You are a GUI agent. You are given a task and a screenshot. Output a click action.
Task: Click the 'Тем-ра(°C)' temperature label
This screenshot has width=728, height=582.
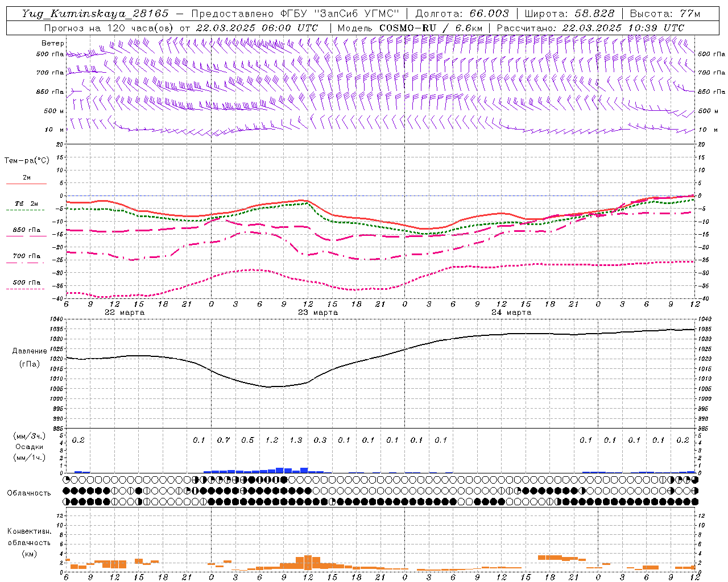27,160
